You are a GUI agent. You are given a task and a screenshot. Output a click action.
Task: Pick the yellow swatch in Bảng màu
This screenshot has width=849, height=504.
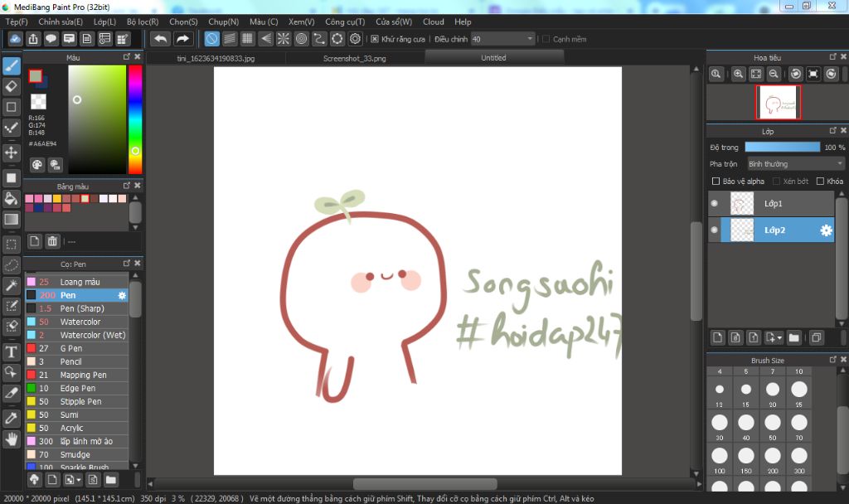[x=57, y=199]
